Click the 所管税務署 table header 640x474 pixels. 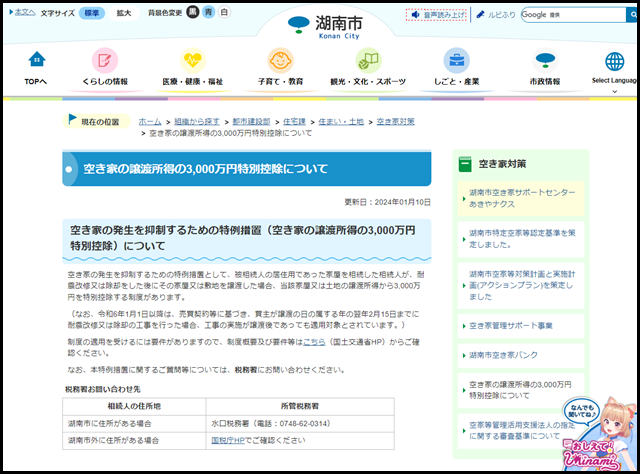(300, 407)
